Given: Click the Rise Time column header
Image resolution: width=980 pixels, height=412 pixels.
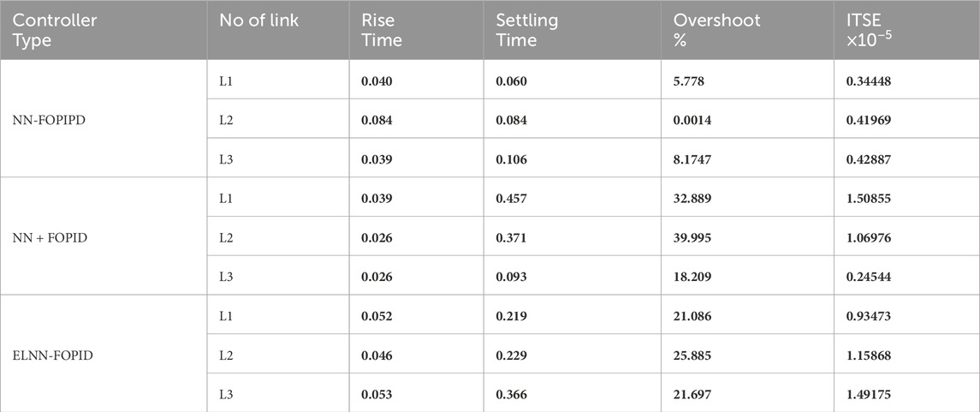Looking at the screenshot, I should pyautogui.click(x=381, y=30).
